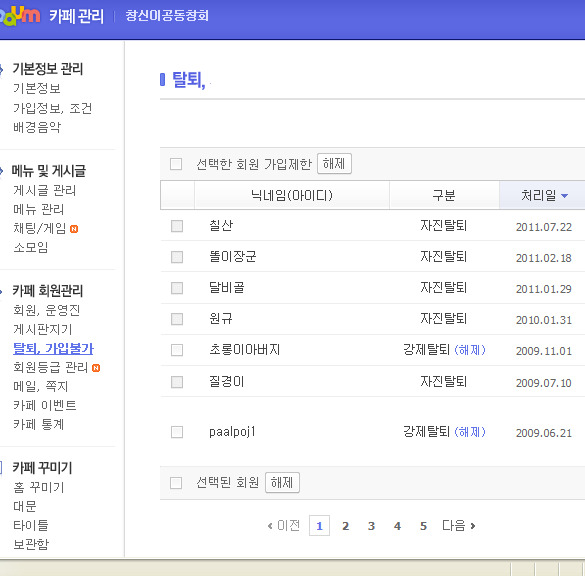Click the date 2009.06.21
The height and width of the screenshot is (576, 585).
(x=544, y=433)
